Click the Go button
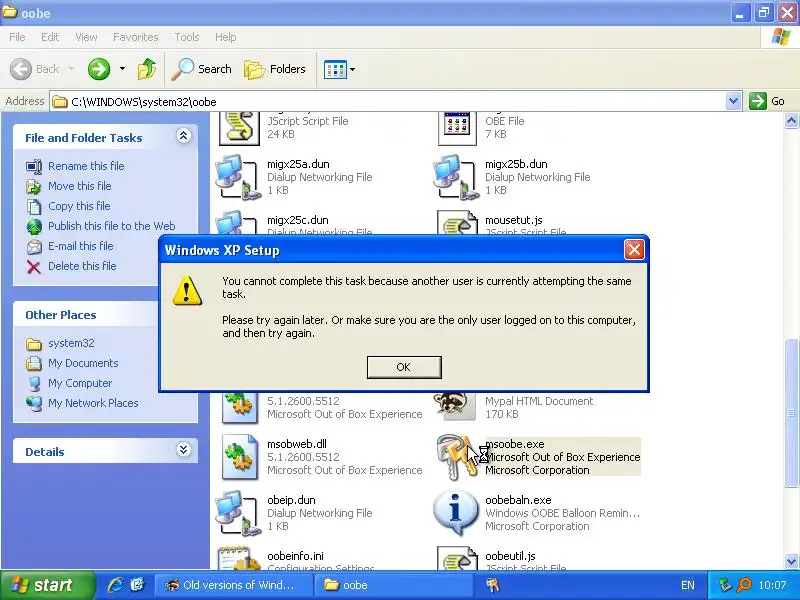 pos(767,101)
